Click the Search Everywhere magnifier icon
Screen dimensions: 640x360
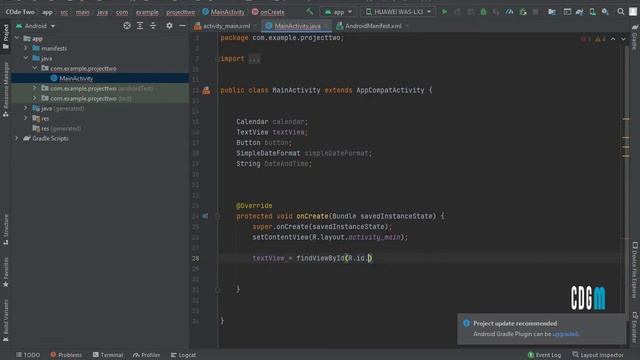(x=621, y=12)
